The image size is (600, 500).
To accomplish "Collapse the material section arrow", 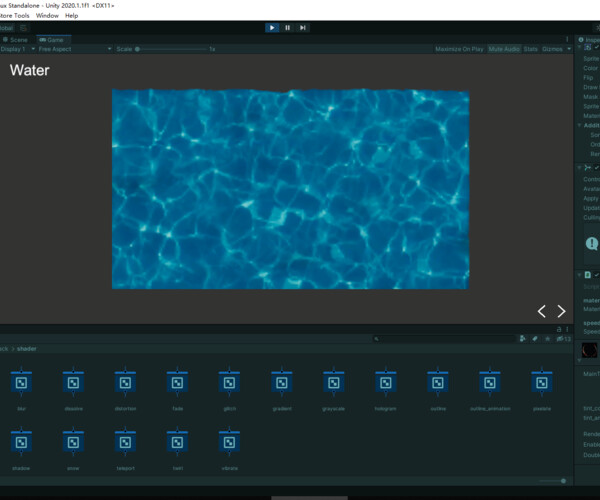I will point(579,360).
